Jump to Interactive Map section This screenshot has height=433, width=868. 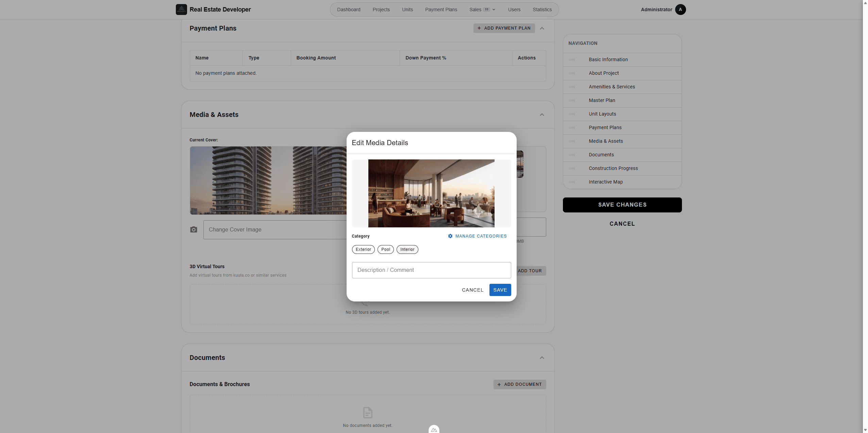click(x=622, y=182)
